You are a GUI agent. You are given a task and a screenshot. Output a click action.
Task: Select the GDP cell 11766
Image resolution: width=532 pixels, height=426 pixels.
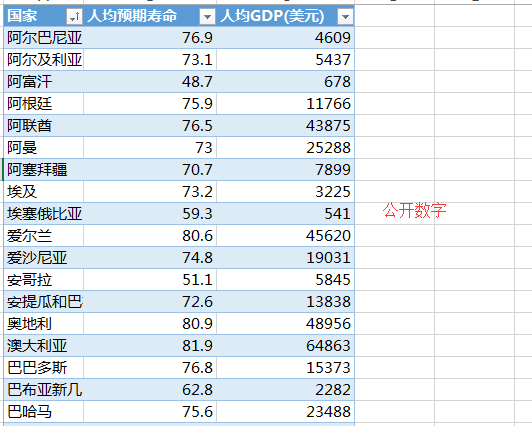point(285,104)
